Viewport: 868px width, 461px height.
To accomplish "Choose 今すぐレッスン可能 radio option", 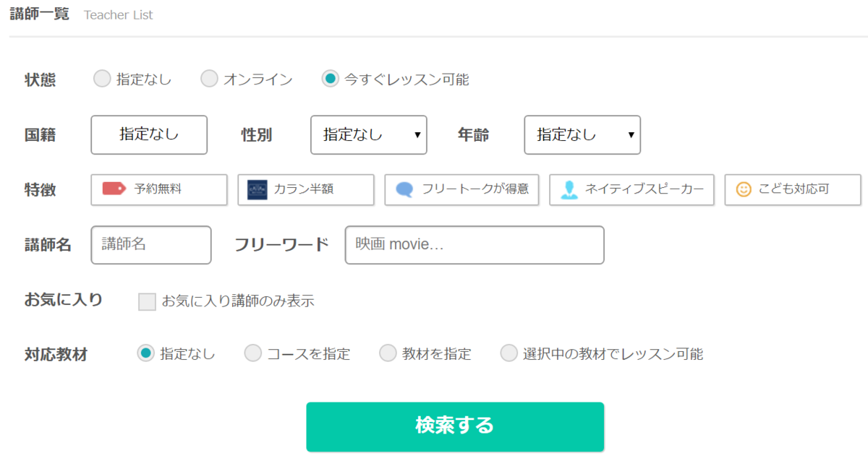I will tap(330, 79).
